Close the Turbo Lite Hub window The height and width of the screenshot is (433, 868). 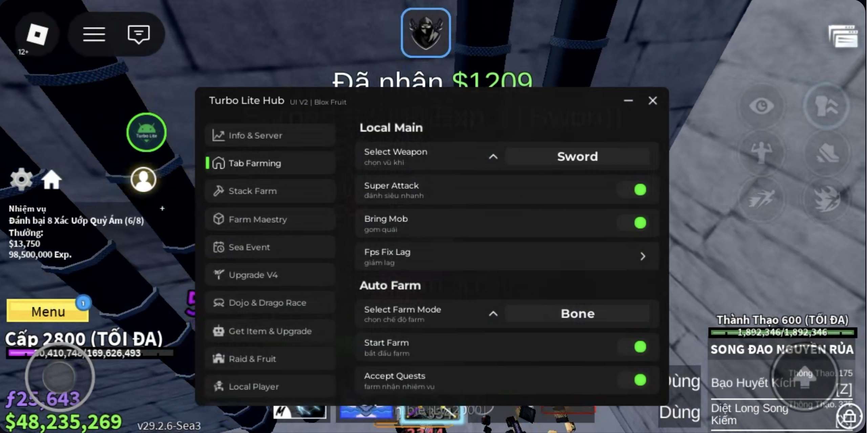point(653,100)
